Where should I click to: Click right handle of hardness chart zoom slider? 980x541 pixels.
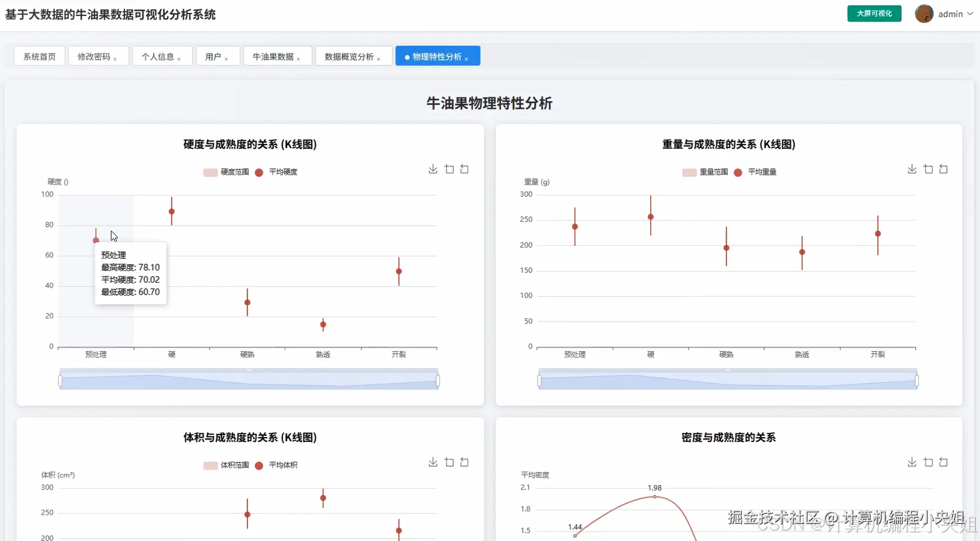(x=437, y=381)
